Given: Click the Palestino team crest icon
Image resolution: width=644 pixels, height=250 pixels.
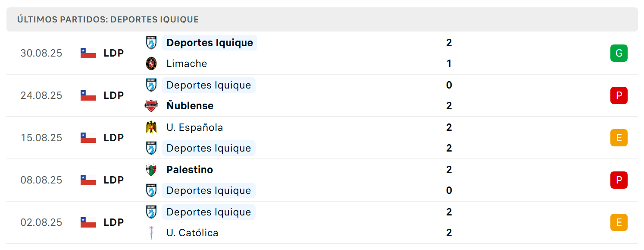Looking at the screenshot, I should tap(151, 170).
